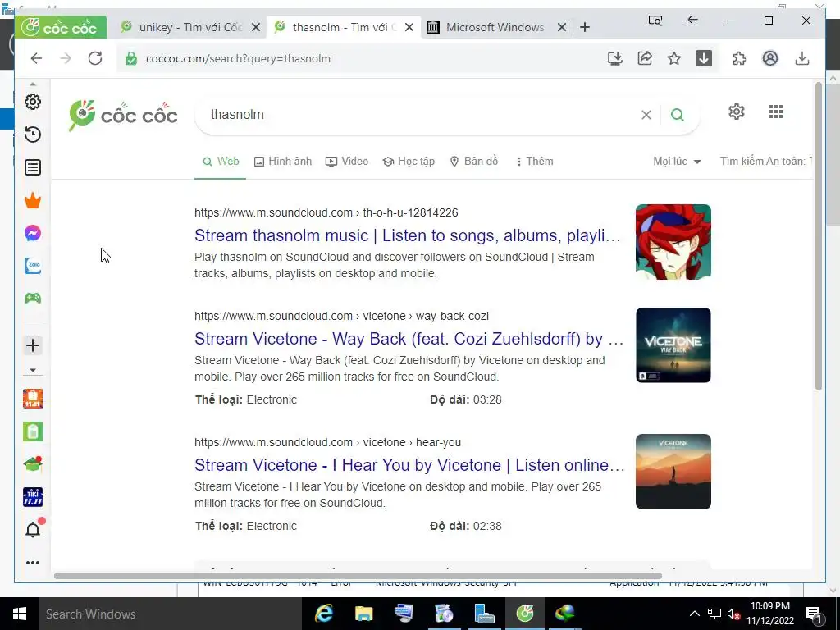840x630 pixels.
Task: Open the graduation cap study sidebar icon
Action: 33,464
